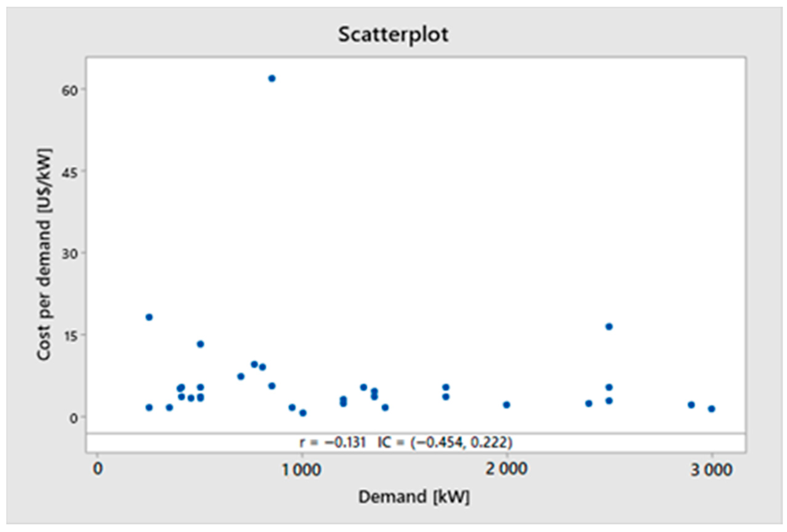Click the 0 tick label on x-axis
The width and height of the screenshot is (787, 532).
pyautogui.click(x=98, y=469)
